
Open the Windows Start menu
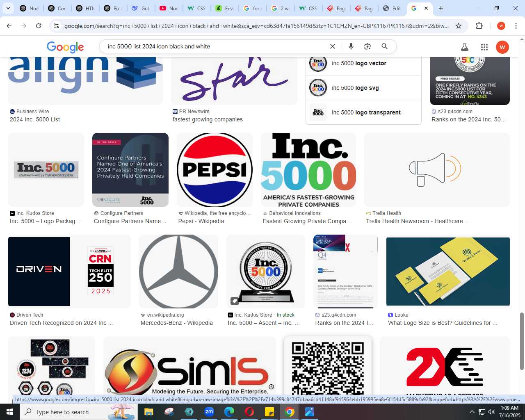tap(10, 412)
